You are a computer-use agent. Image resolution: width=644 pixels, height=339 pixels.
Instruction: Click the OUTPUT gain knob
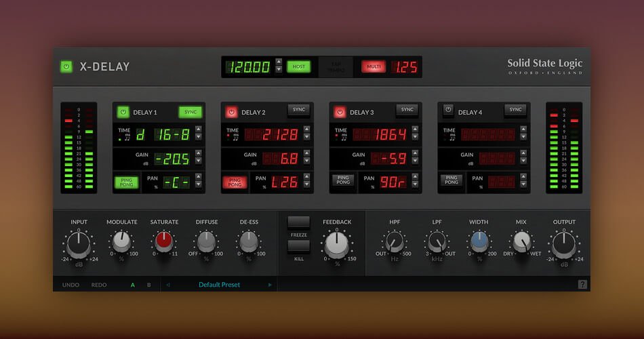pyautogui.click(x=564, y=245)
